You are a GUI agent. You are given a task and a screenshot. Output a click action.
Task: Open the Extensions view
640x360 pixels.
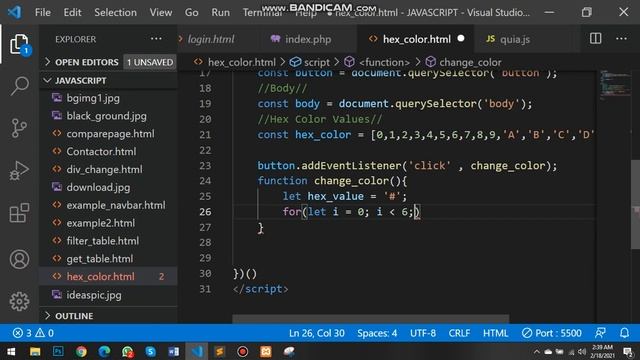pos(19,213)
